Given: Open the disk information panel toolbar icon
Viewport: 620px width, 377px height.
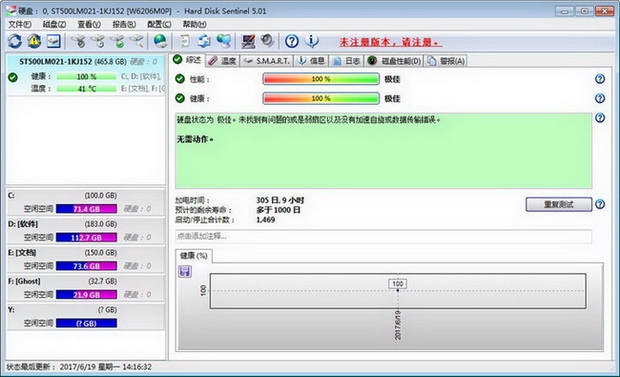Looking at the screenshot, I should pos(53,41).
